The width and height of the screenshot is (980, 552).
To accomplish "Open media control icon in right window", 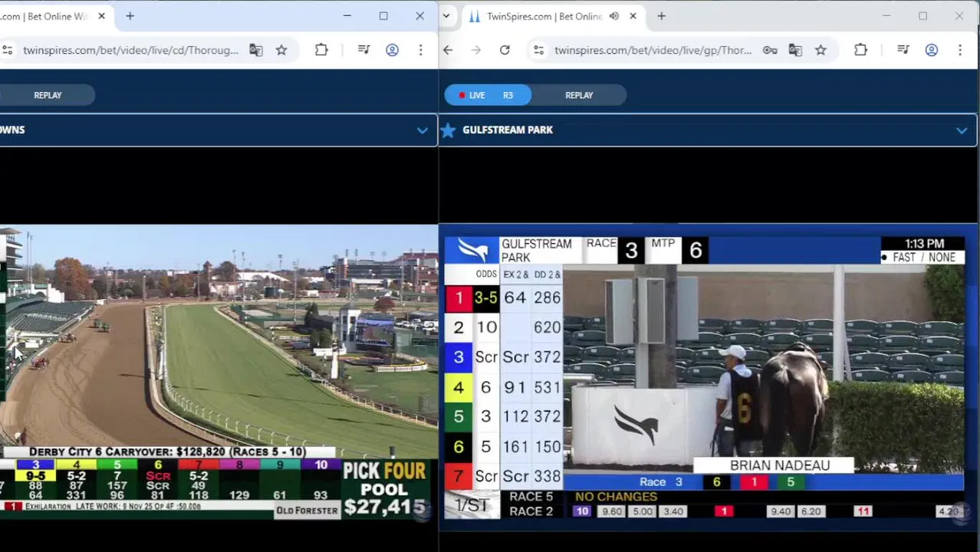I will coord(903,50).
